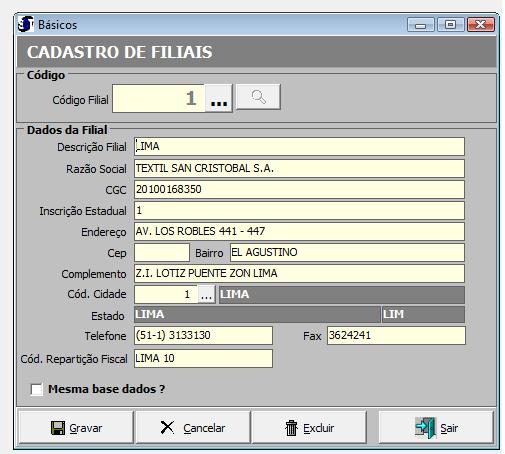Image resolution: width=505 pixels, height=454 pixels.
Task: Select the CGC number field
Action: click(x=299, y=189)
